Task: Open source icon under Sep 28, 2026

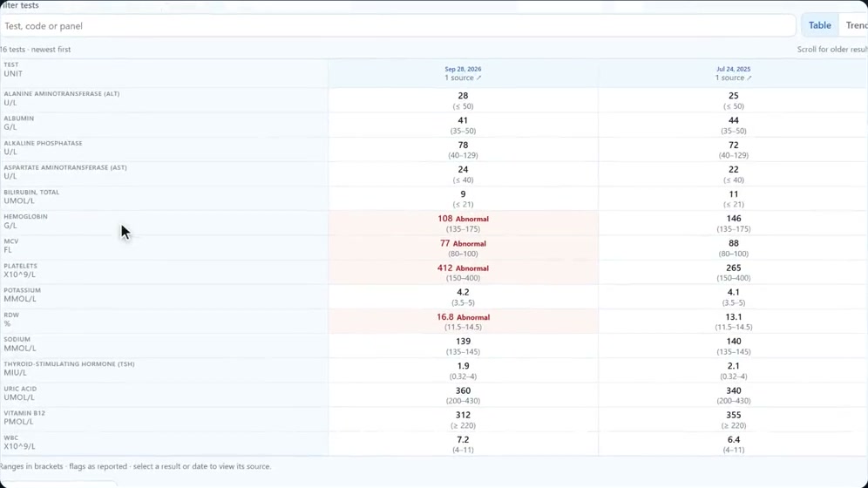Action: pyautogui.click(x=478, y=78)
